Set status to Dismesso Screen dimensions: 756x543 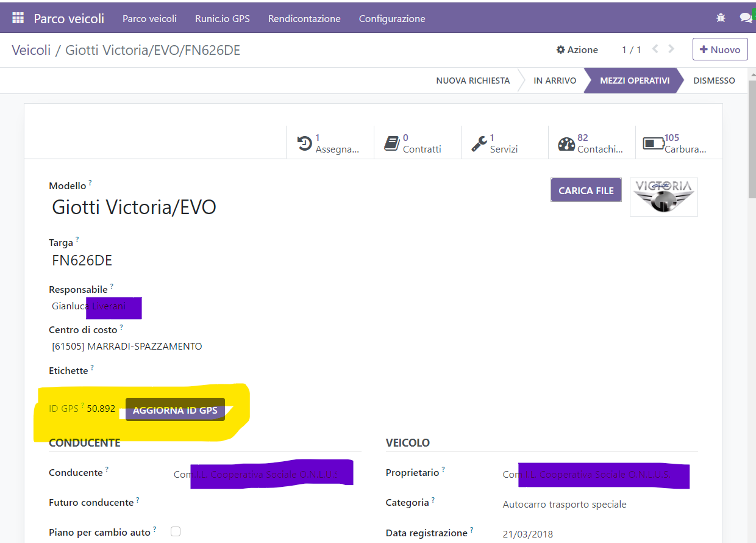tap(714, 81)
